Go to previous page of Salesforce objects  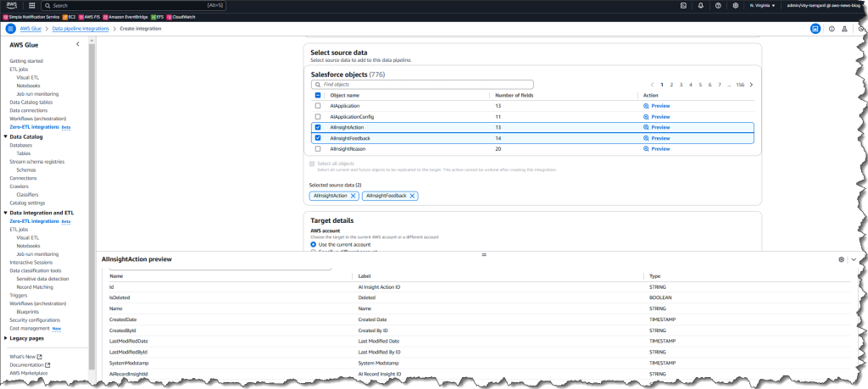click(x=652, y=85)
